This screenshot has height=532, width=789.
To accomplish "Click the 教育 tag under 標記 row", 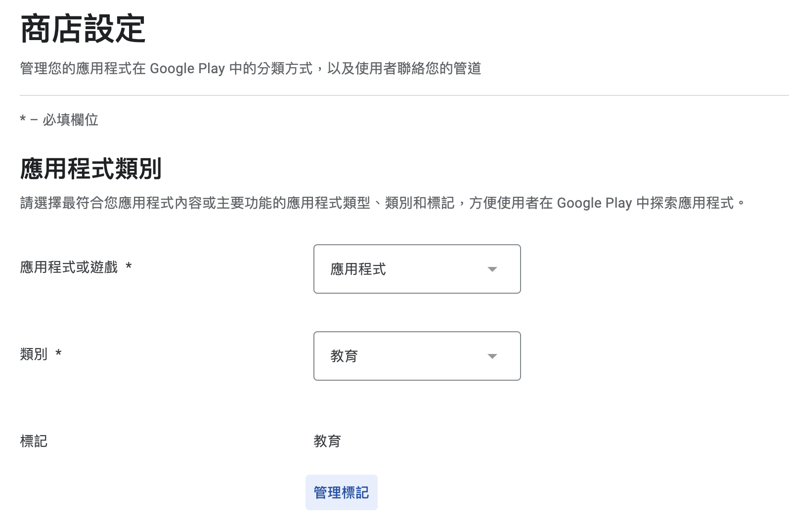I will [x=327, y=441].
